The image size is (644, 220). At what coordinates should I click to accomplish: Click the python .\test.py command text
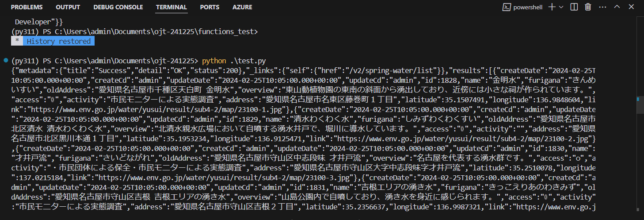pyautogui.click(x=234, y=61)
